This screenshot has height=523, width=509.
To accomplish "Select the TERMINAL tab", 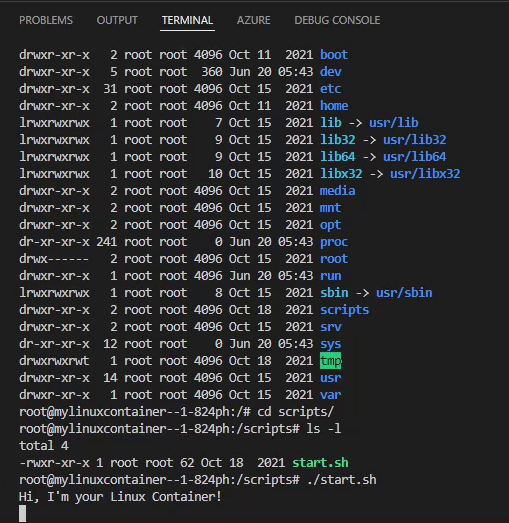I will click(x=187, y=20).
